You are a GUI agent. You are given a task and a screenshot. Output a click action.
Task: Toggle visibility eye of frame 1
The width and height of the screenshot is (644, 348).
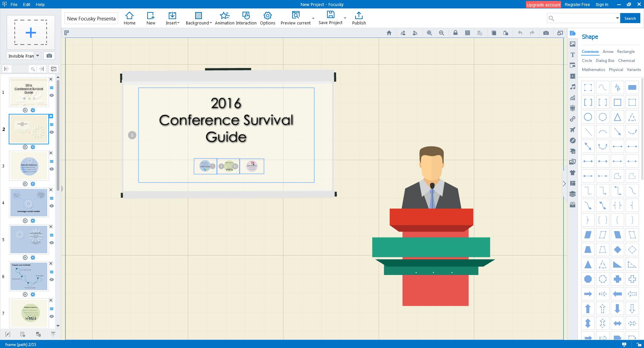pos(52,95)
